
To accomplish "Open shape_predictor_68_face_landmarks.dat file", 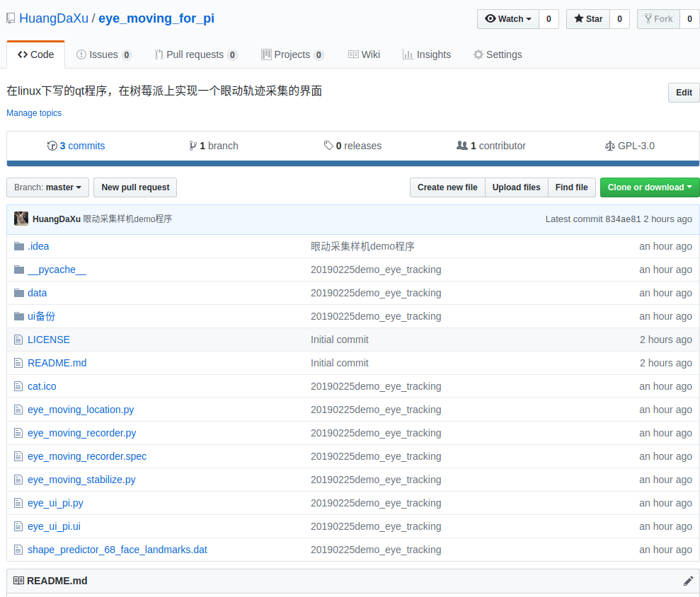I will (117, 550).
